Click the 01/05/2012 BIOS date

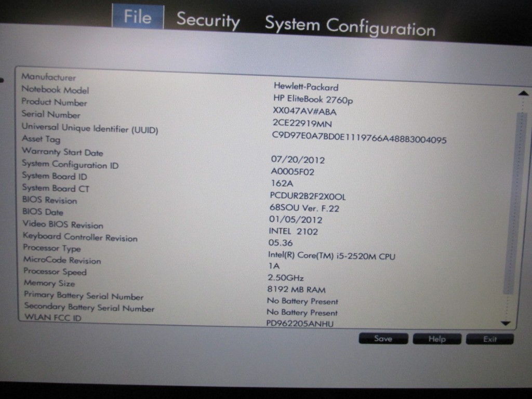296,220
